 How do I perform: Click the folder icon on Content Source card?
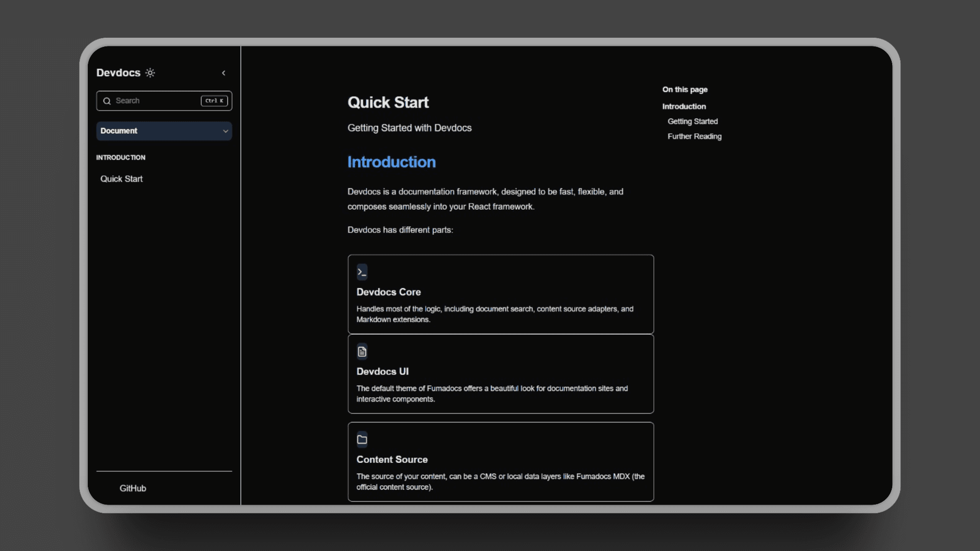click(362, 439)
